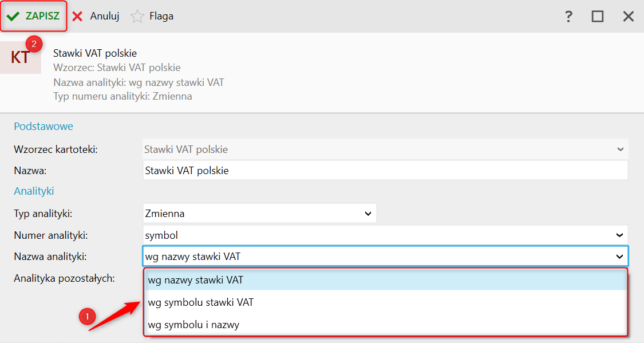Viewport: 644px width, 343px height.
Task: Click the Podstawowe section header
Action: (44, 126)
